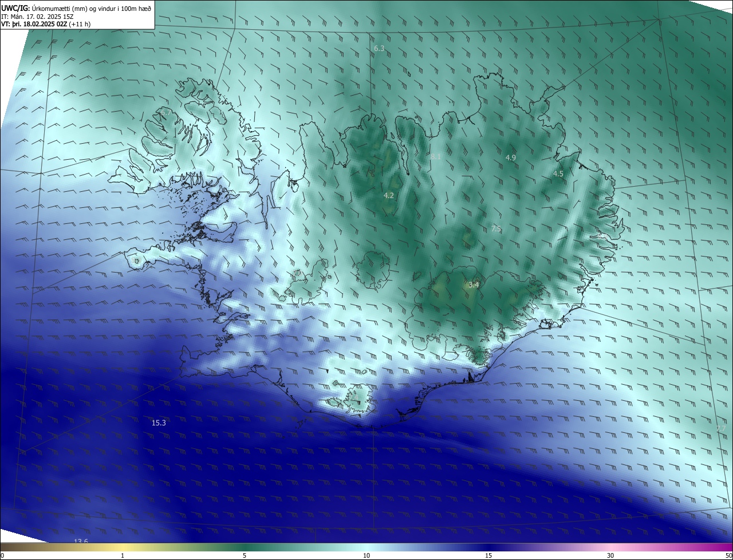Click the 3.4 value over Vatnajökull glacier
This screenshot has width=733, height=560.
[x=474, y=285]
